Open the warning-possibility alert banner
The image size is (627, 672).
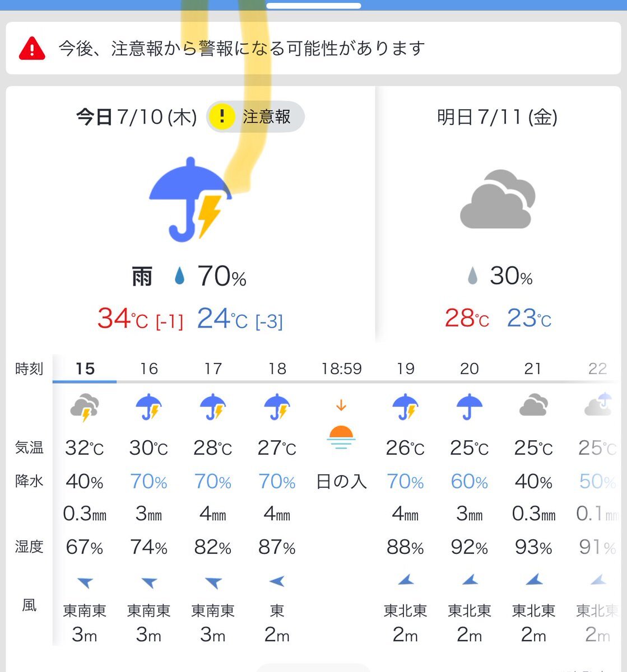tap(313, 49)
